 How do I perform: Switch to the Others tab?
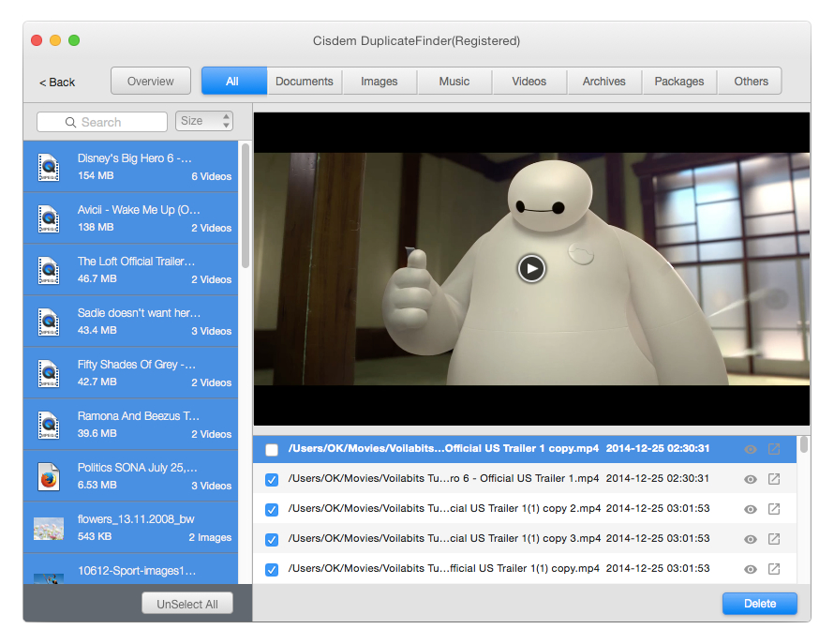751,81
